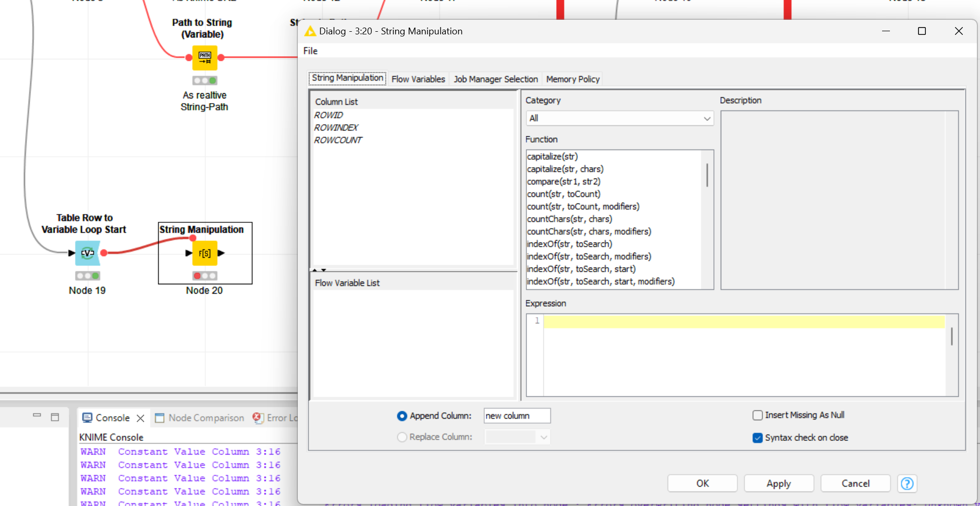Select capitalize(str) function
The width and height of the screenshot is (980, 506).
(552, 157)
